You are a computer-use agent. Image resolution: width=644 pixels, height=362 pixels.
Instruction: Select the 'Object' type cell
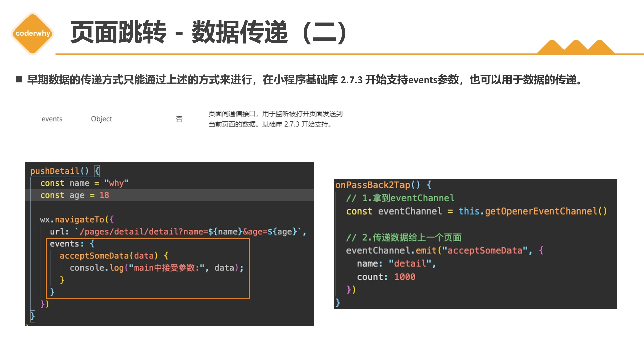point(101,119)
